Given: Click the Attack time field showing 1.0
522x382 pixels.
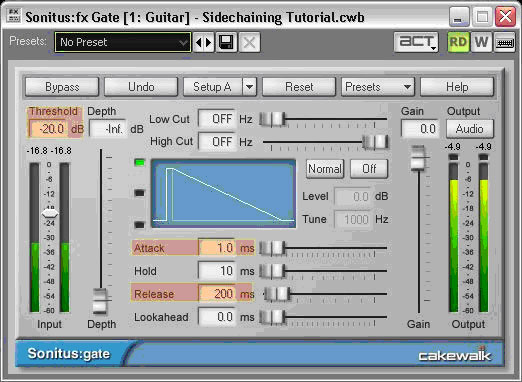Looking at the screenshot, I should 217,248.
